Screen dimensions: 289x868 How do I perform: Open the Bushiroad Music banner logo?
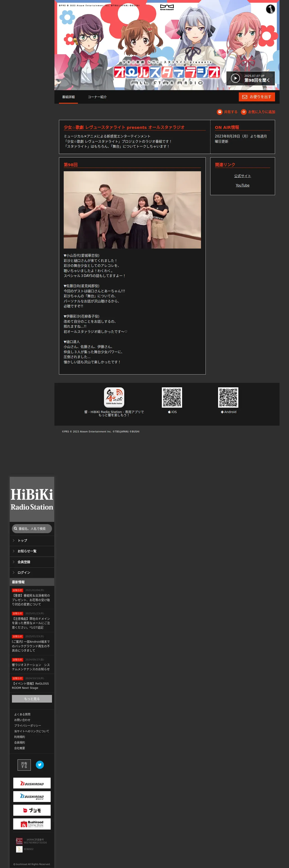[x=32, y=797]
